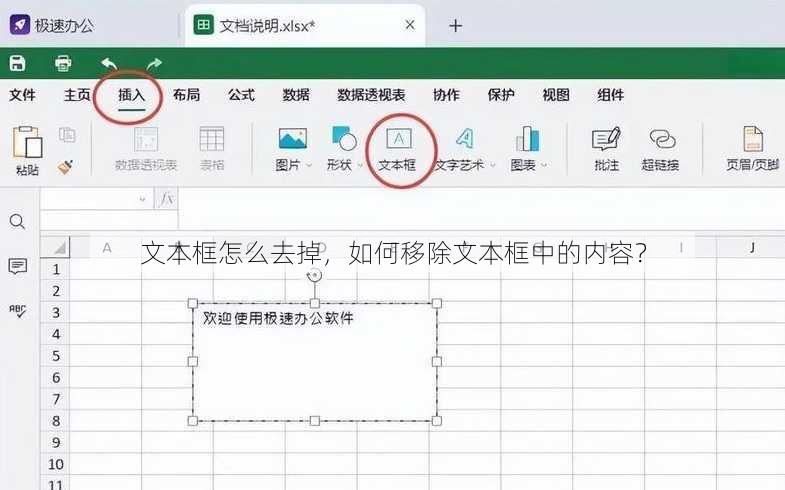785x490 pixels.
Task: Click the Undo arrow
Action: [x=109, y=64]
